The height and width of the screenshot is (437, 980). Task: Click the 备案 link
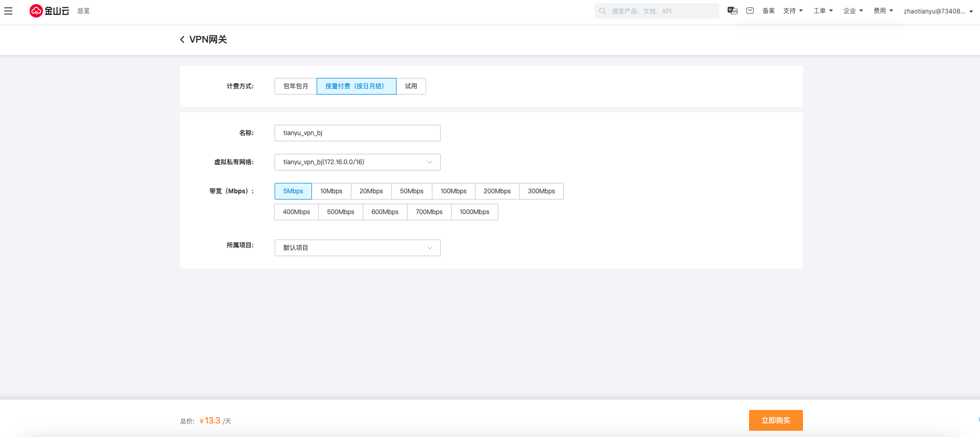click(x=768, y=11)
